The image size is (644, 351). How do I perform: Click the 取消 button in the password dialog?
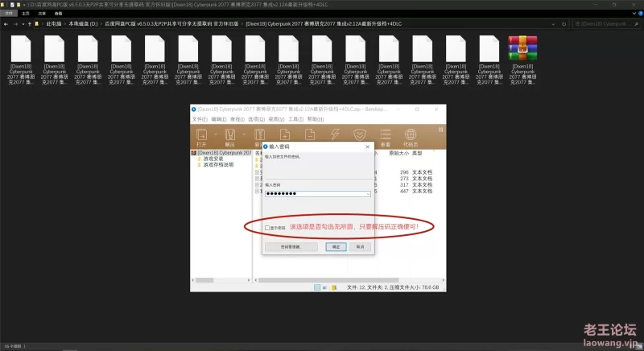[x=360, y=246]
